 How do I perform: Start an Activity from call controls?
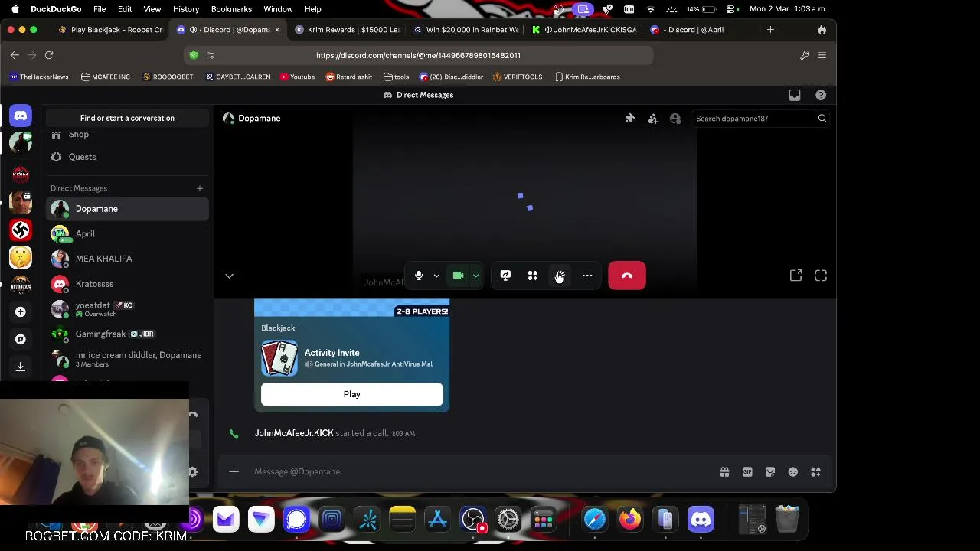click(x=533, y=275)
